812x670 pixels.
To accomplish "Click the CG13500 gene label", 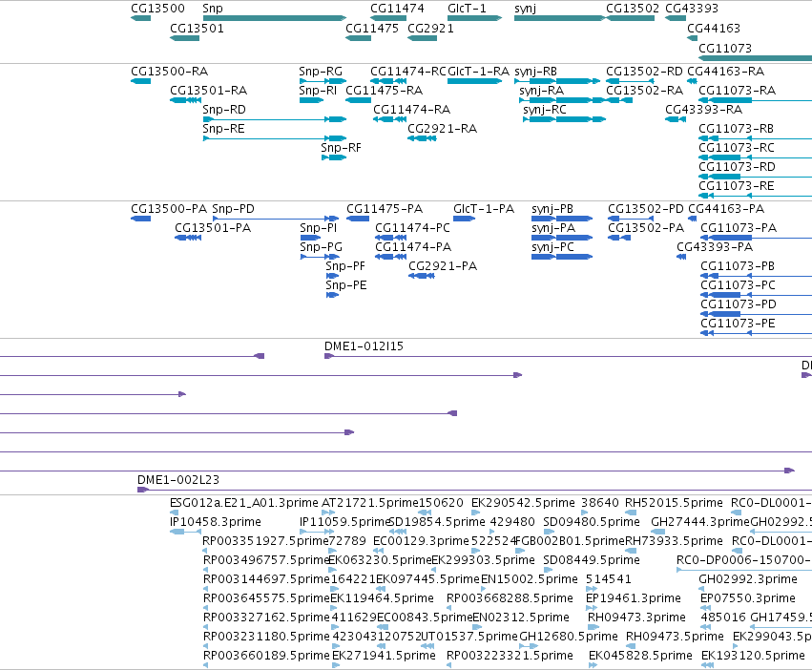I will (157, 9).
